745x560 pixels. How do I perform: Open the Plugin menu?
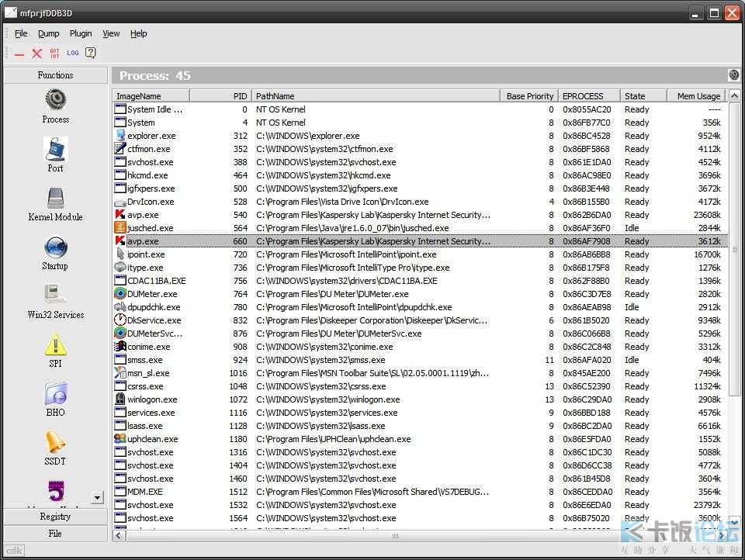click(81, 33)
